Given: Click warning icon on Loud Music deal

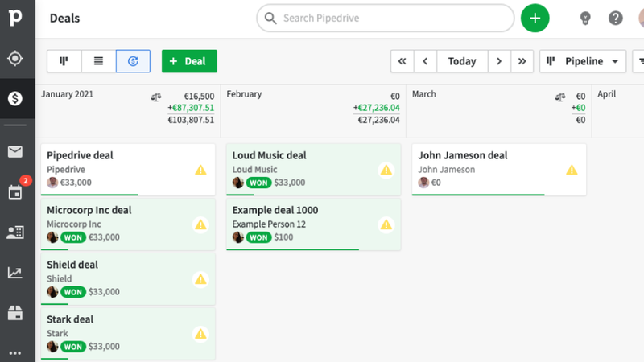Looking at the screenshot, I should tap(386, 170).
